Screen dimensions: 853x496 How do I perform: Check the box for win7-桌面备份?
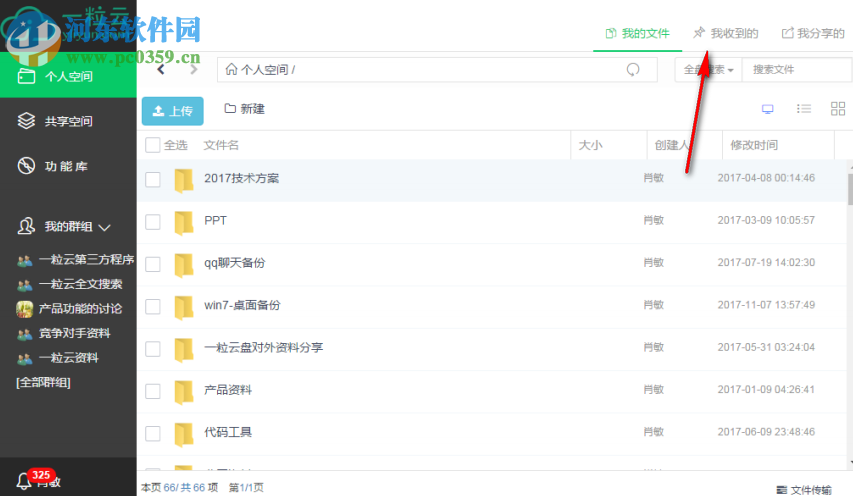(153, 307)
